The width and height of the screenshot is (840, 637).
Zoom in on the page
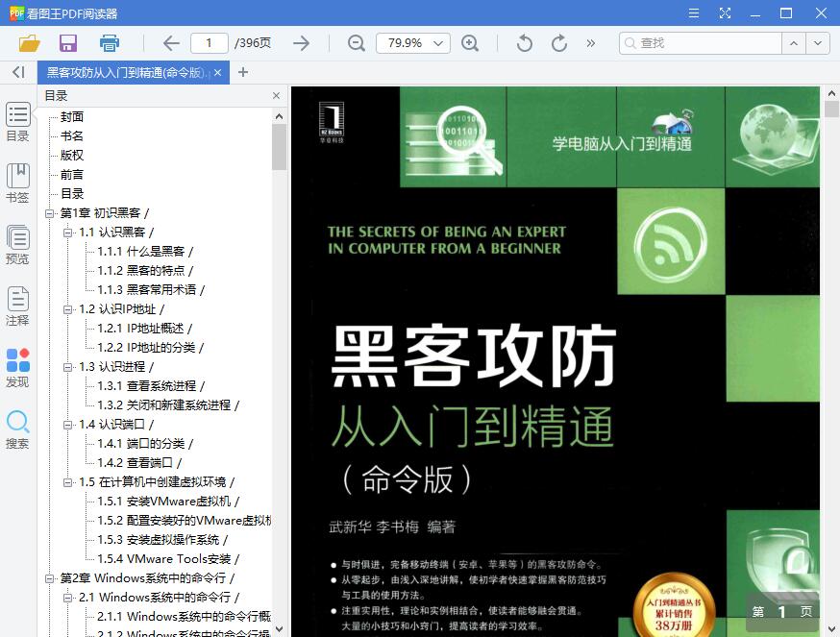472,43
